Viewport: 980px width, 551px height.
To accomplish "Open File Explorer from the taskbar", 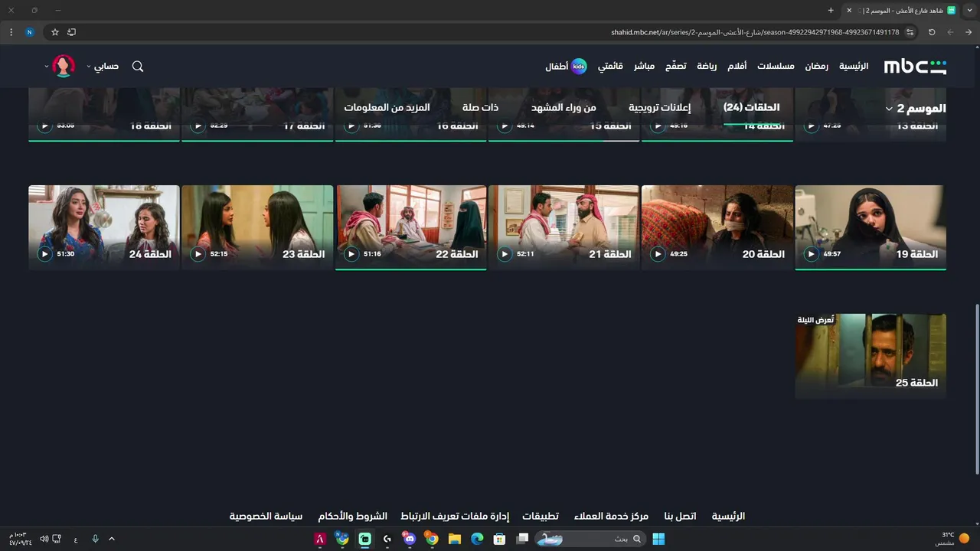I will coord(455,539).
